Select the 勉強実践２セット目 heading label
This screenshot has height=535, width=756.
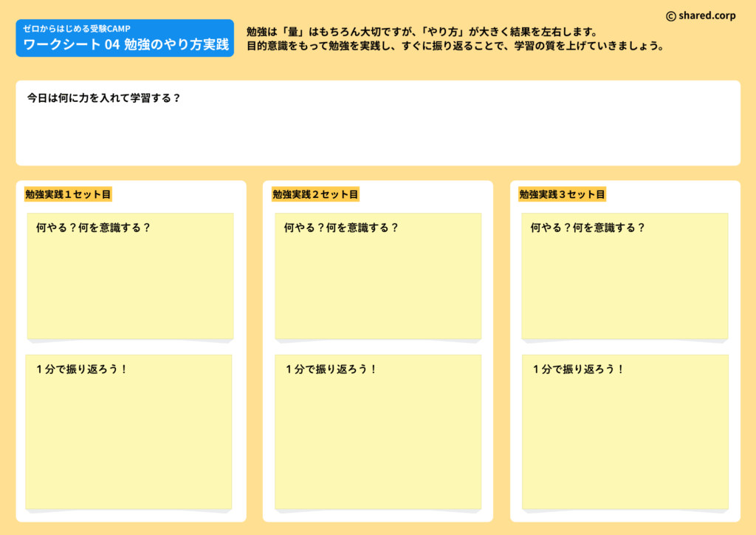pyautogui.click(x=315, y=194)
